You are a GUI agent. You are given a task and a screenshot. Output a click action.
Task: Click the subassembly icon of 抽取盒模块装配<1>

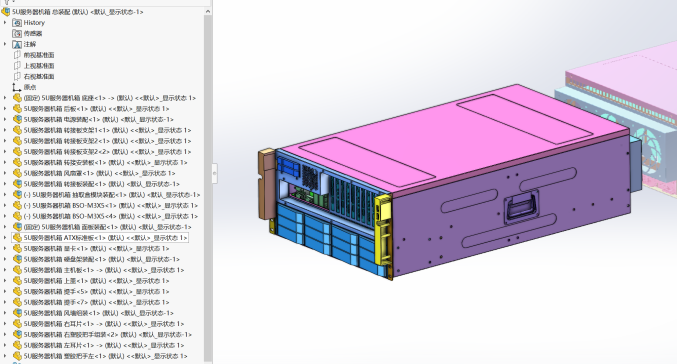[17, 195]
